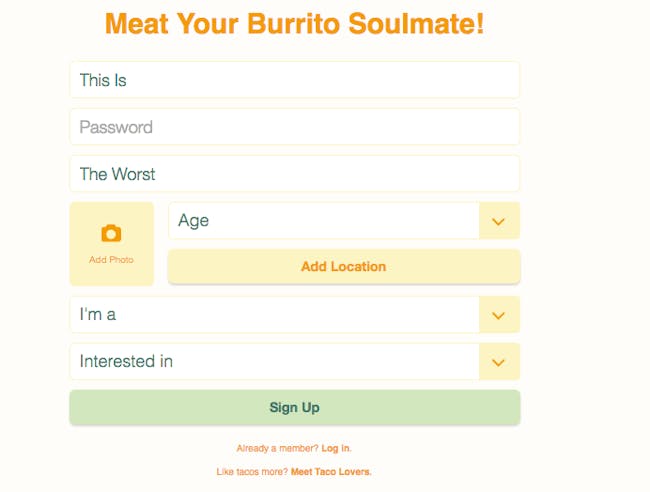This screenshot has width=650, height=492.
Task: Open the "Interested in" dropdown chevron
Action: click(x=499, y=362)
